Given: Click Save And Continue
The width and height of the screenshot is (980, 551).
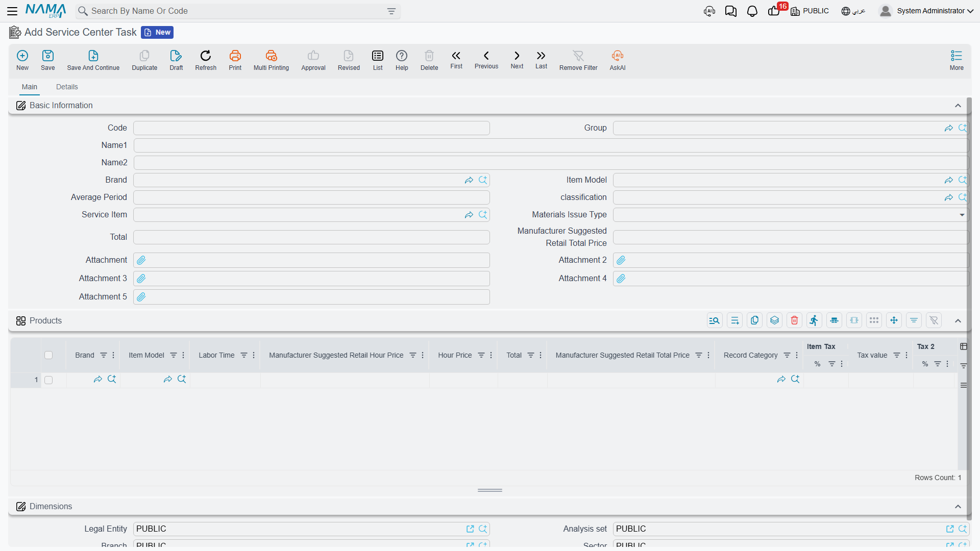Looking at the screenshot, I should point(93,60).
